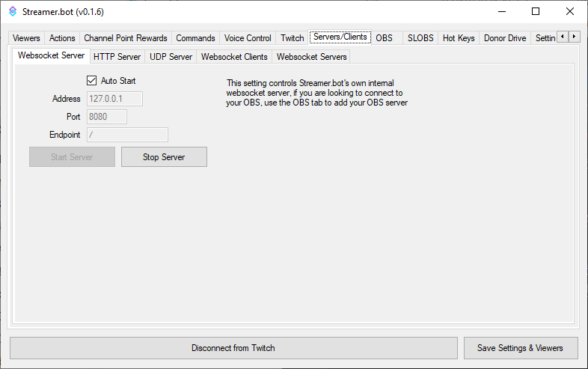Uncheck the Auto Start checkbox
The image size is (588, 369).
coord(91,80)
